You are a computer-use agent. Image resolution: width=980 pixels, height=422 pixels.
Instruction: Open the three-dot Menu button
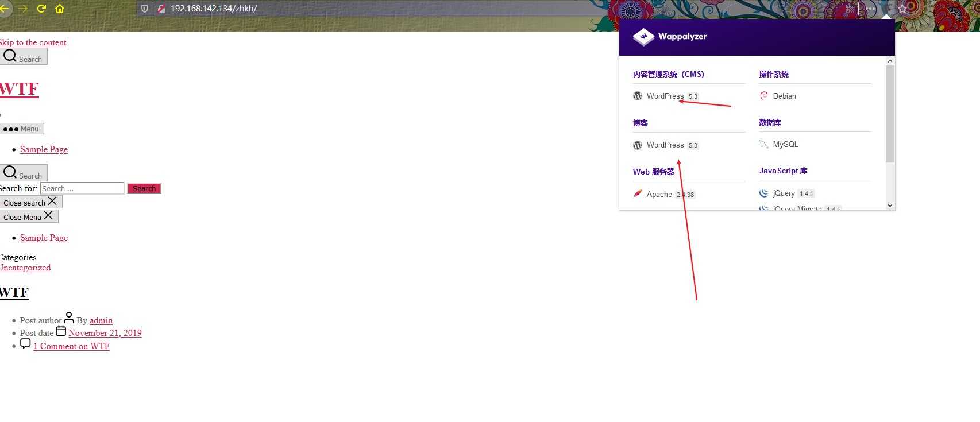click(22, 129)
